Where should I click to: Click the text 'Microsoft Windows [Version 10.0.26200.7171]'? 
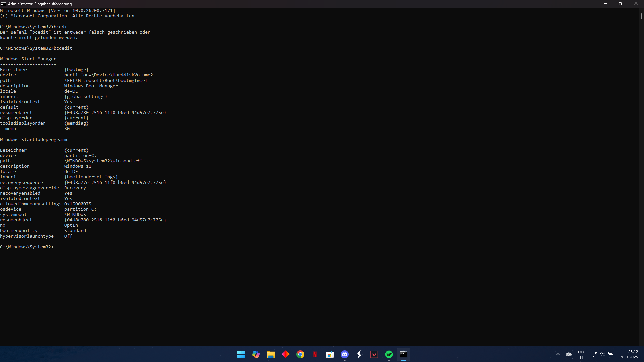pyautogui.click(x=58, y=11)
